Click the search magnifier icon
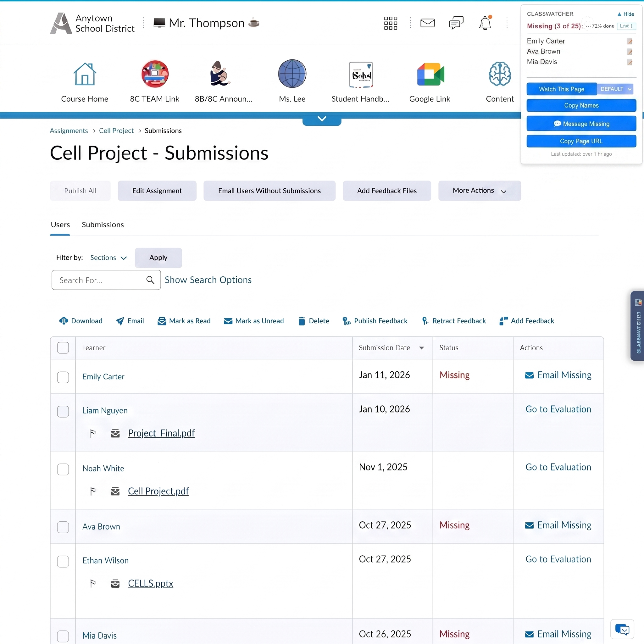Image resolution: width=644 pixels, height=644 pixels. [x=150, y=280]
